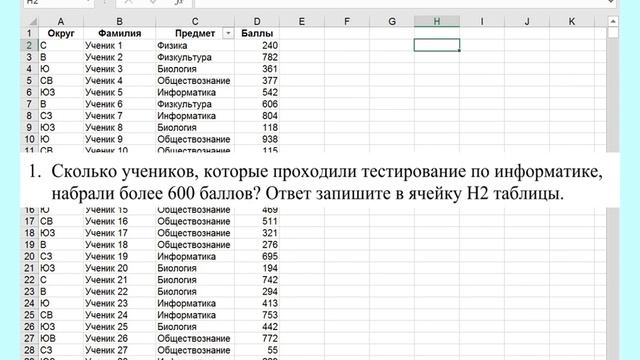
Task: Select highlighted column H header
Action: (437, 21)
